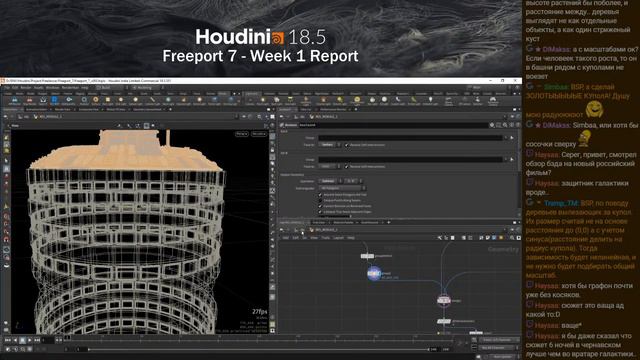The height and width of the screenshot is (360, 640).
Task: Click the timeline frame range slider
Action: coord(258,349)
